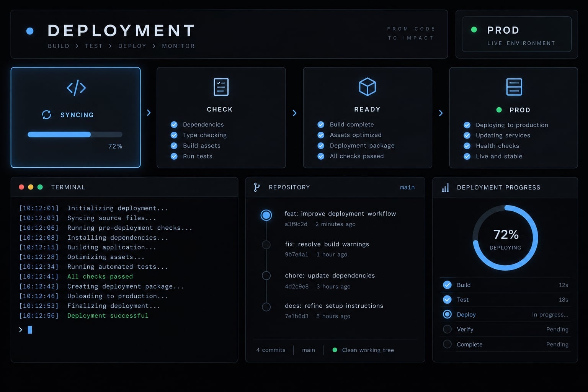Click the commit node for a3f9c2d

pos(266,215)
